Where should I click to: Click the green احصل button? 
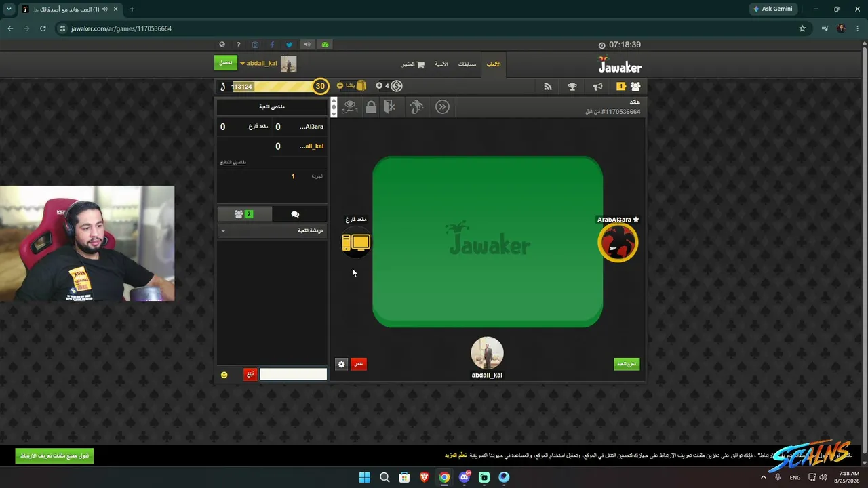pos(226,63)
